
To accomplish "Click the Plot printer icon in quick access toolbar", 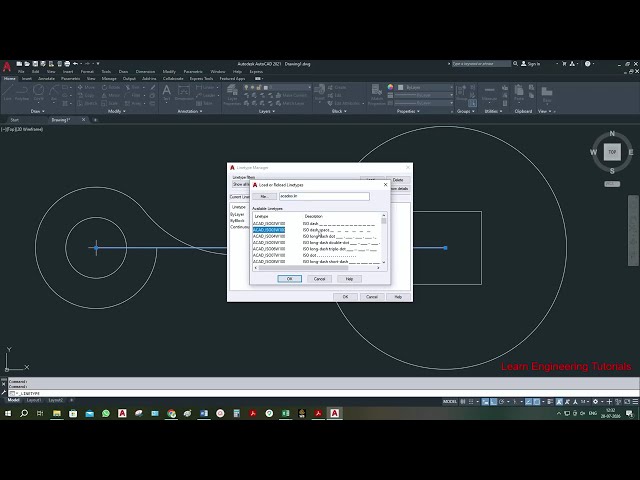I will 67,64.
